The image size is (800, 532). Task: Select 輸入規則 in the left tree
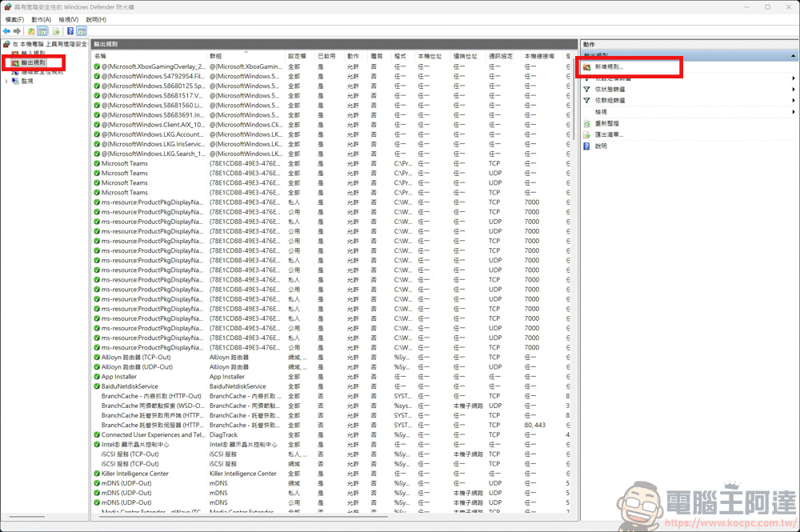(35, 53)
